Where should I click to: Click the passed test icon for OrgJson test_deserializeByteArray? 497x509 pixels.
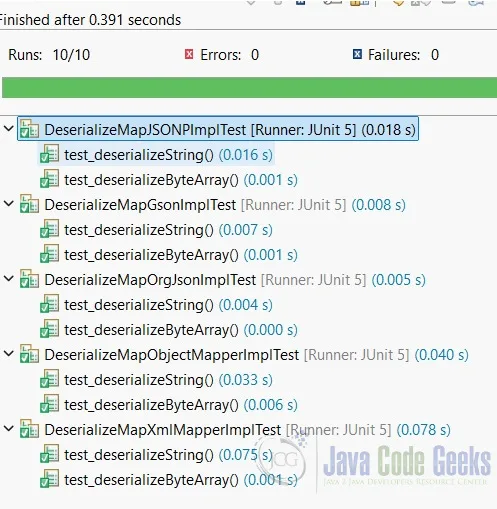(49, 329)
